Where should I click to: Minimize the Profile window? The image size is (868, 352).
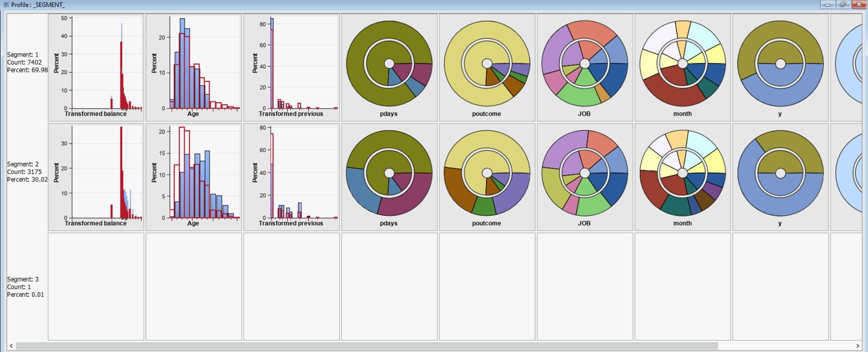pos(828,5)
